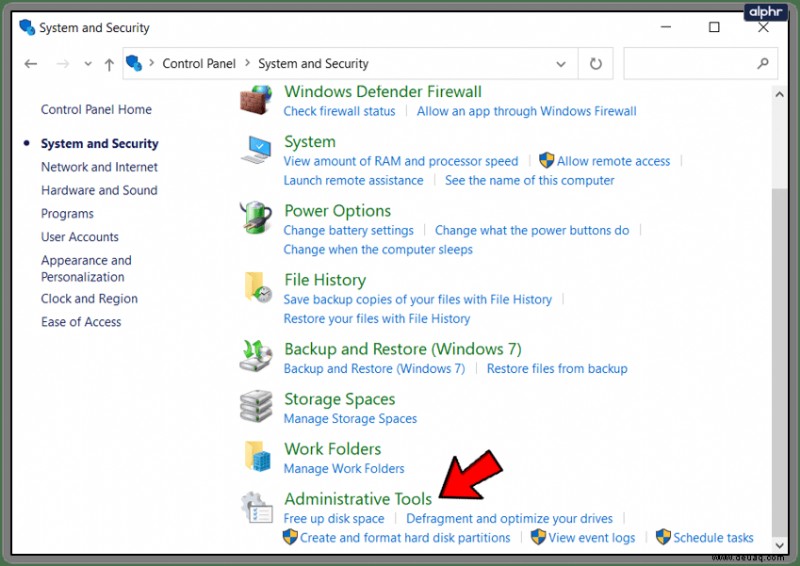This screenshot has width=800, height=566.
Task: Click the scrollbar up arrow
Action: (x=779, y=94)
